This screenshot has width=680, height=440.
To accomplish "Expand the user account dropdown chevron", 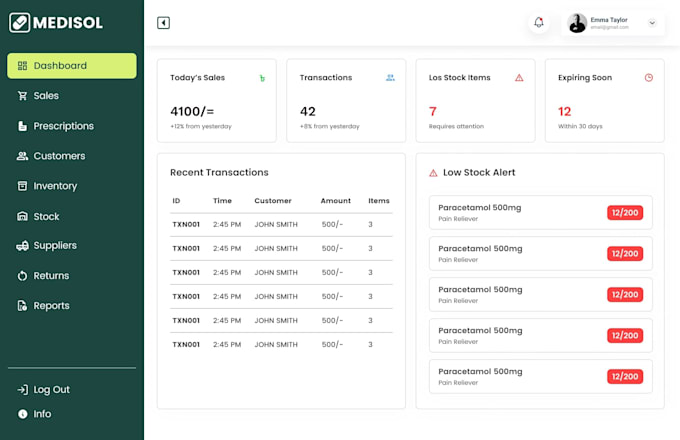I will pos(652,23).
